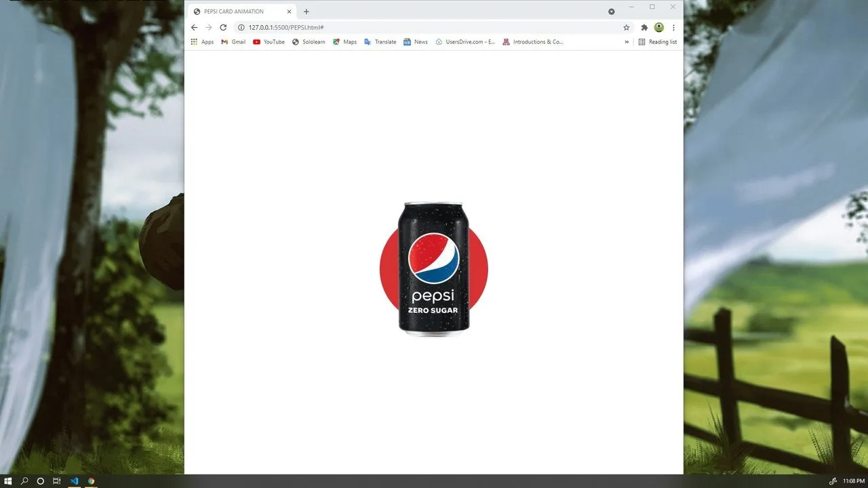The image size is (868, 488).
Task: Open Windows taskbar search
Action: pyautogui.click(x=24, y=481)
